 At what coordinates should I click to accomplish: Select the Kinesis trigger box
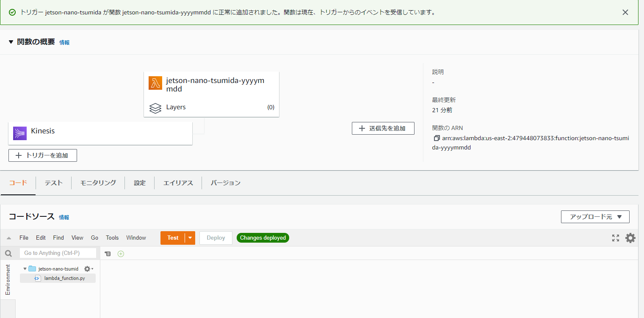(100, 133)
